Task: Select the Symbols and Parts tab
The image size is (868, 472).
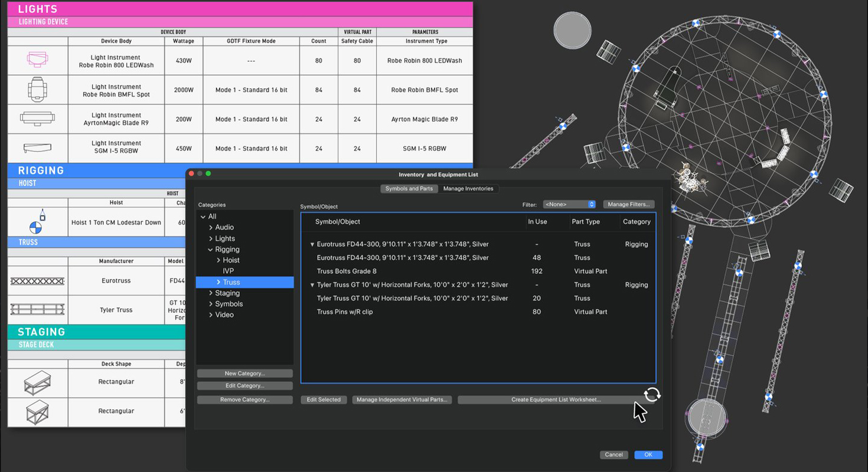Action: coord(409,189)
